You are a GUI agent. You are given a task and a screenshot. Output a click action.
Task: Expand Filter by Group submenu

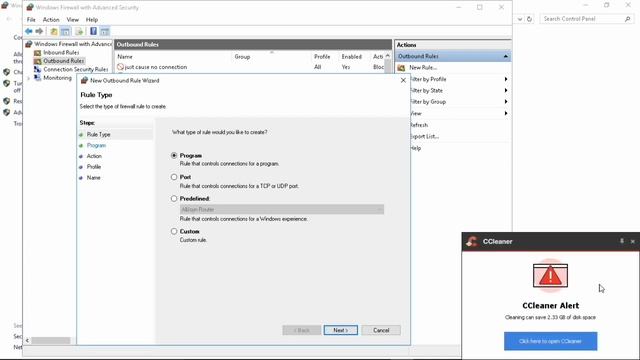coord(506,102)
